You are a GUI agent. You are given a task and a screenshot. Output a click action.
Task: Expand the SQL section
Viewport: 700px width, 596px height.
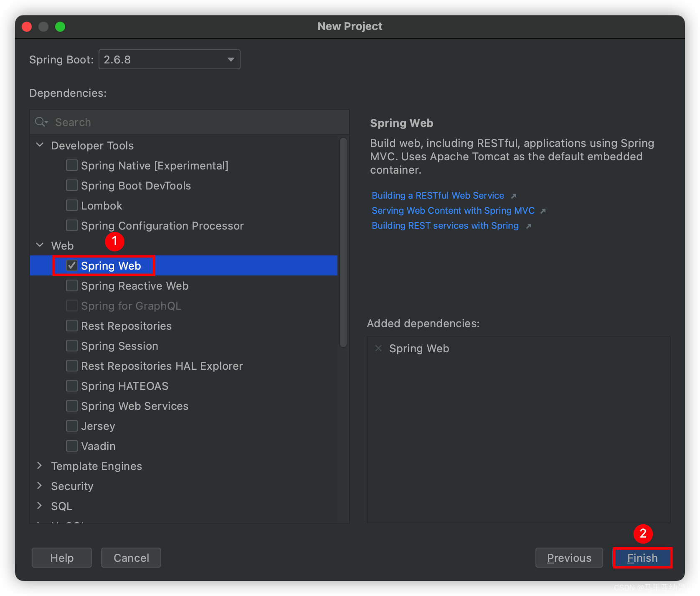[x=40, y=506]
